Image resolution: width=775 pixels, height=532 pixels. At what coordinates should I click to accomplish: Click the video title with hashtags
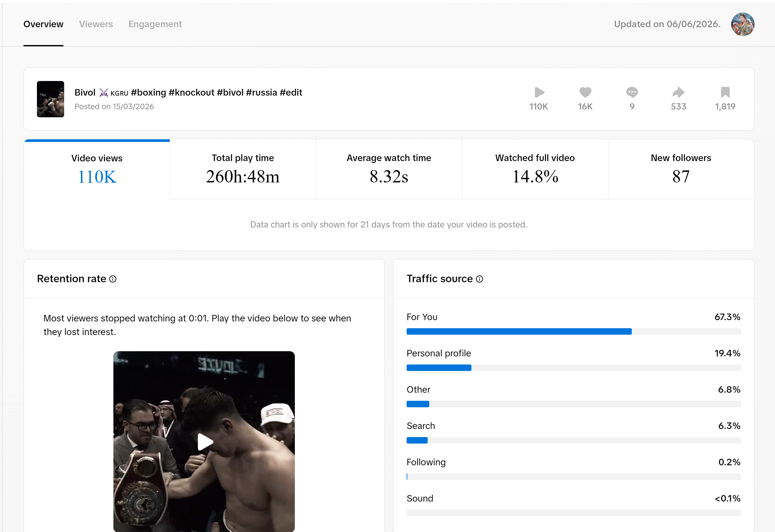tap(188, 92)
